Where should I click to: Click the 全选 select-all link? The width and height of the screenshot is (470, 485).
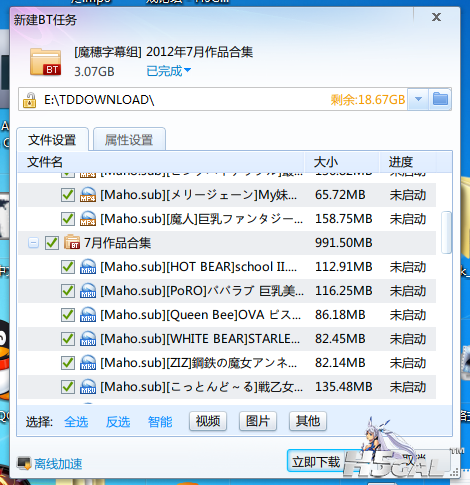point(76,422)
